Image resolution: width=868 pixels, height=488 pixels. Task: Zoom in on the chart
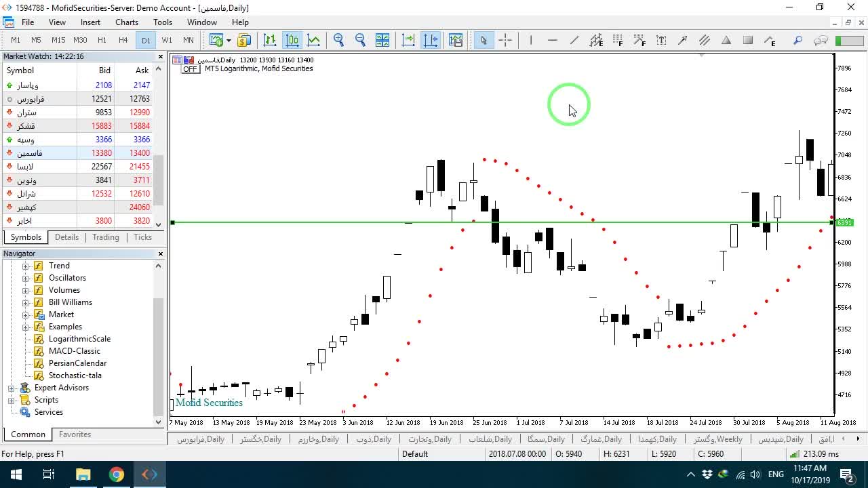[338, 40]
